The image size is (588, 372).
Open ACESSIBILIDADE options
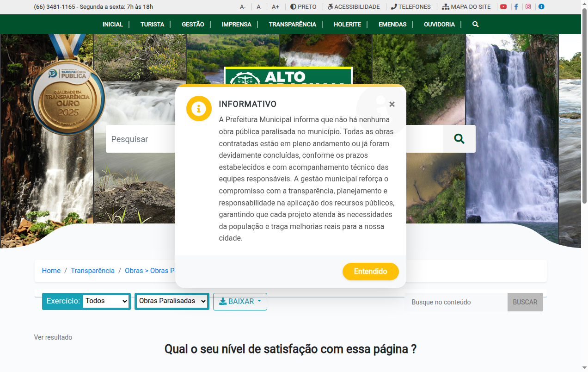(354, 7)
